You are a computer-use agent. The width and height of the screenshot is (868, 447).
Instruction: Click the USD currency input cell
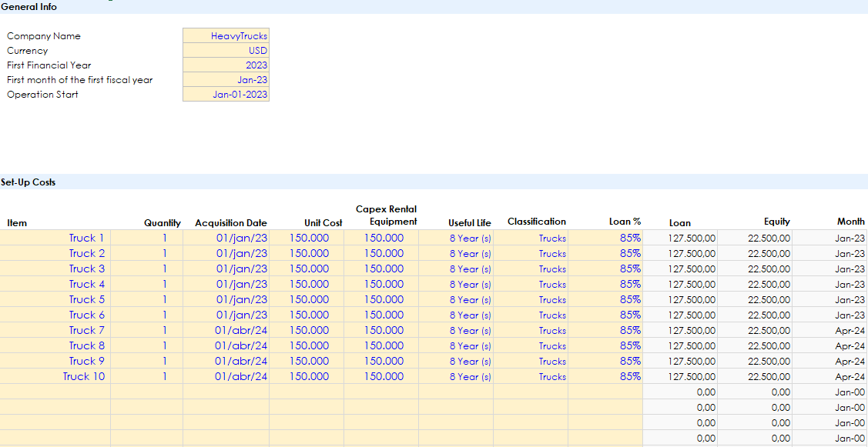tap(226, 50)
